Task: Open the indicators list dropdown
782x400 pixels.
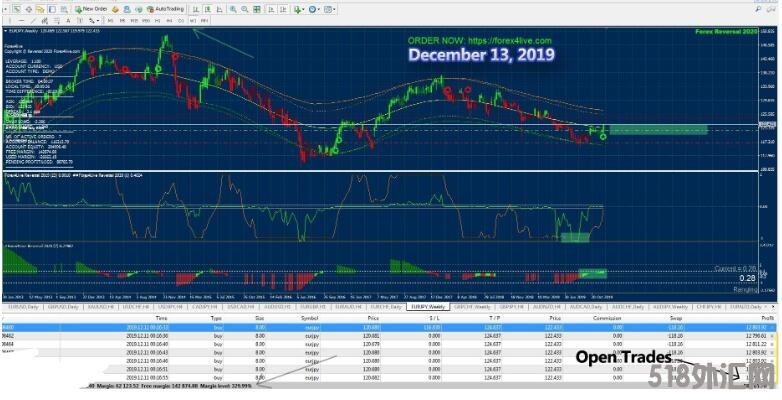Action: tap(298, 8)
